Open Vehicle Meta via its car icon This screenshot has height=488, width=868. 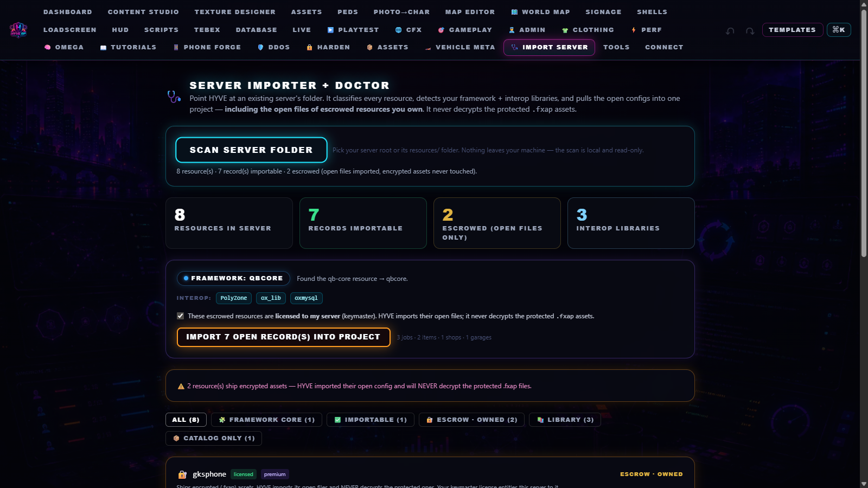[428, 47]
